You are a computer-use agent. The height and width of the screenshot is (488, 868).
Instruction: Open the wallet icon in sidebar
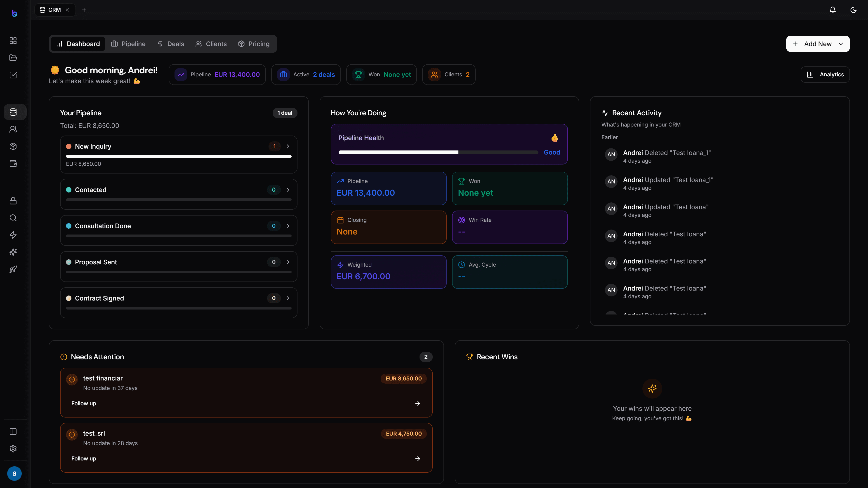13,164
